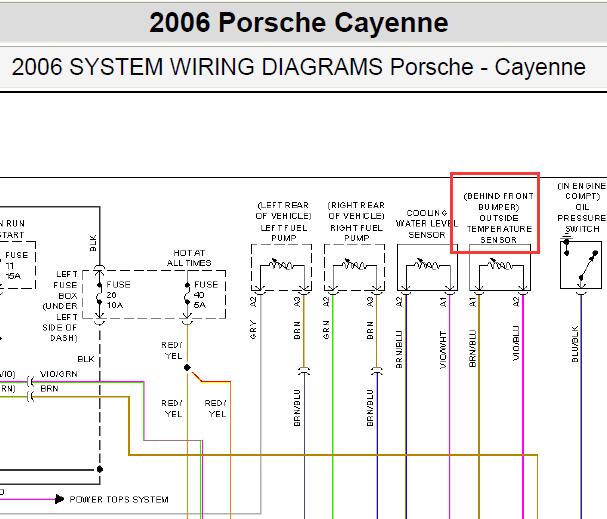
Task: Select the FUSE 40 5A label
Action: pyautogui.click(x=206, y=295)
